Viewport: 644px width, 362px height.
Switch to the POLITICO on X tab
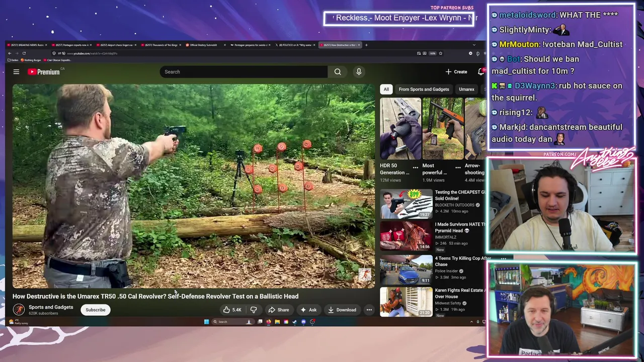295,45
